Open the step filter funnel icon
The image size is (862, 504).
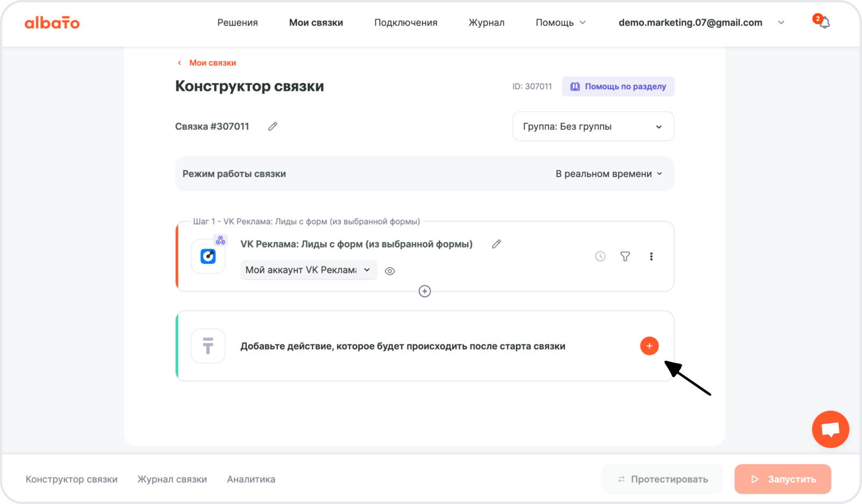pyautogui.click(x=625, y=256)
